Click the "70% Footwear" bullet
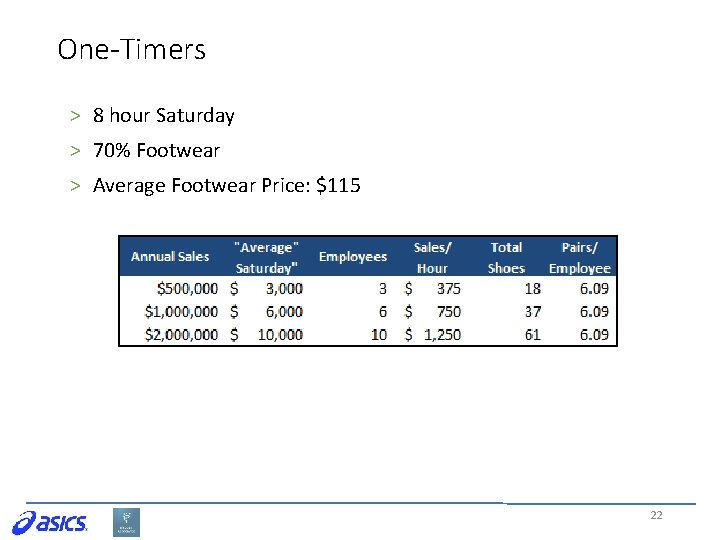Viewport: 720px width, 540px height. point(156,150)
